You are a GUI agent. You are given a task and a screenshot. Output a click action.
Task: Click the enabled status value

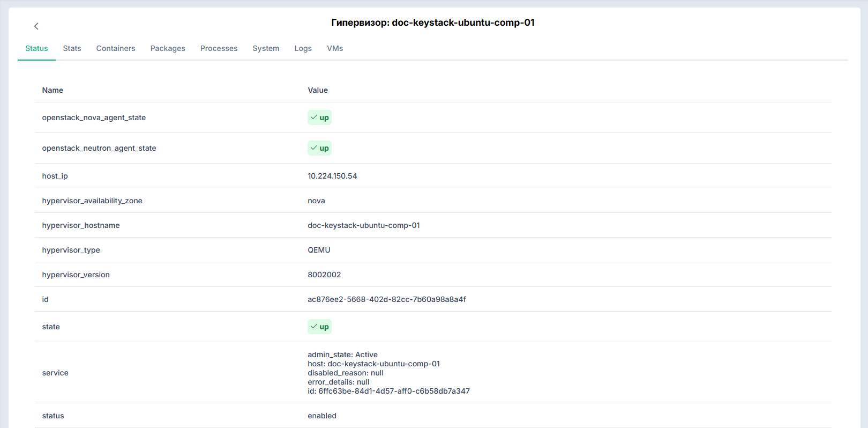pos(322,416)
